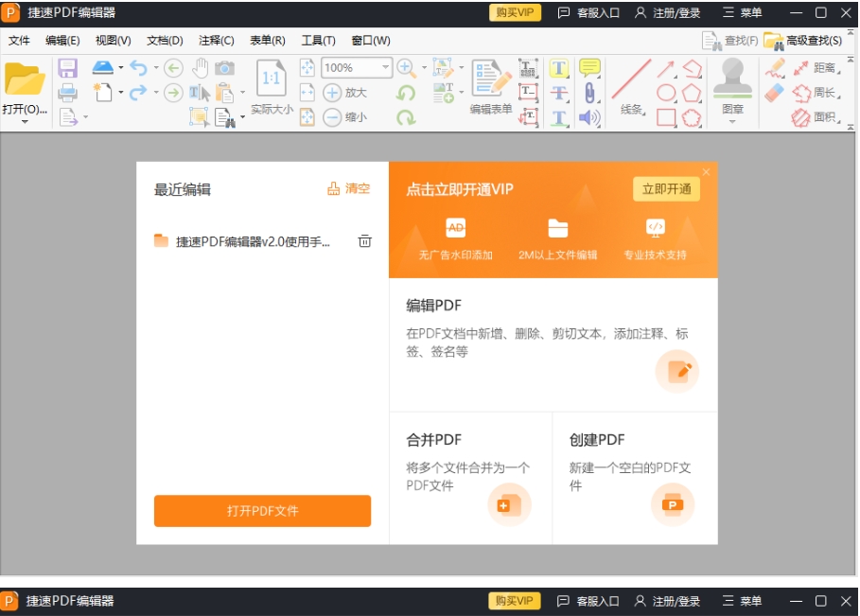Screen dimensions: 860x616
Task: Select the Eraser tool
Action: [x=775, y=93]
